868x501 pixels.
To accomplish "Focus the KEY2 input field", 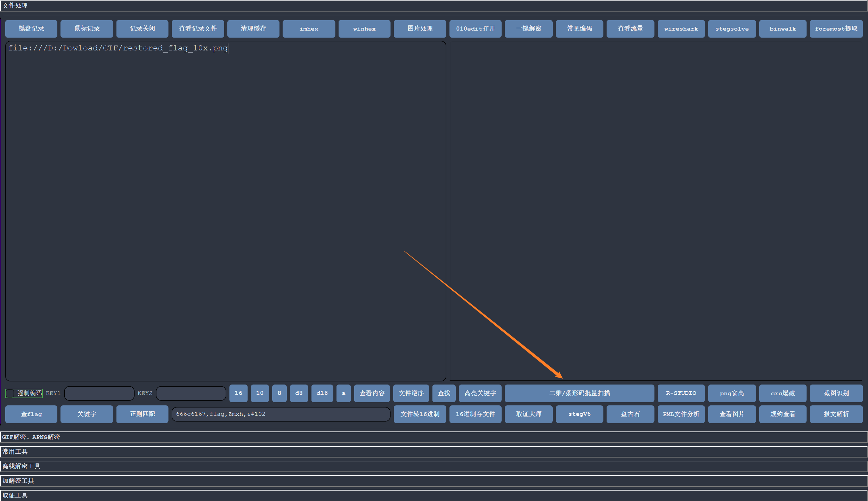I will pyautogui.click(x=191, y=393).
